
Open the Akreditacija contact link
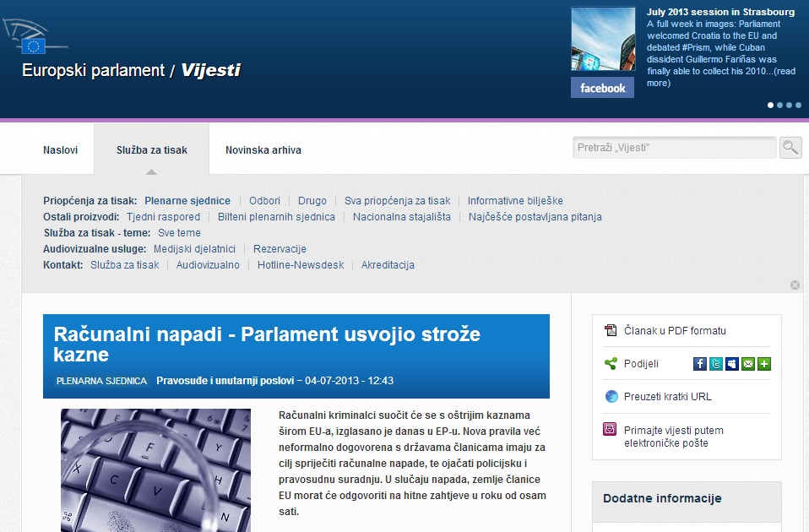pos(388,265)
